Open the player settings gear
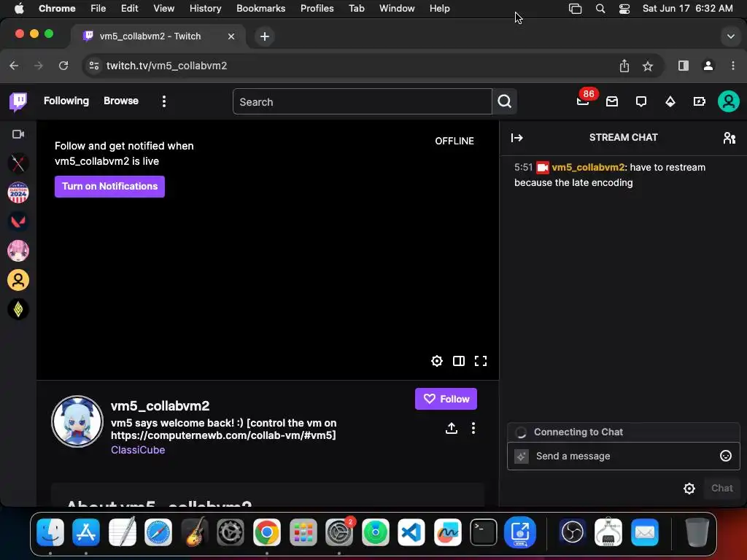The height and width of the screenshot is (560, 747). coord(437,361)
